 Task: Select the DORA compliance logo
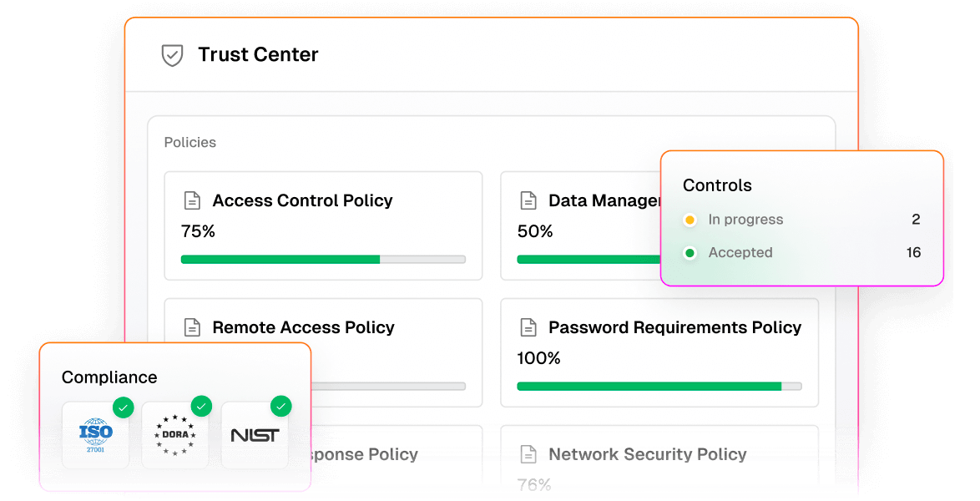tap(175, 435)
